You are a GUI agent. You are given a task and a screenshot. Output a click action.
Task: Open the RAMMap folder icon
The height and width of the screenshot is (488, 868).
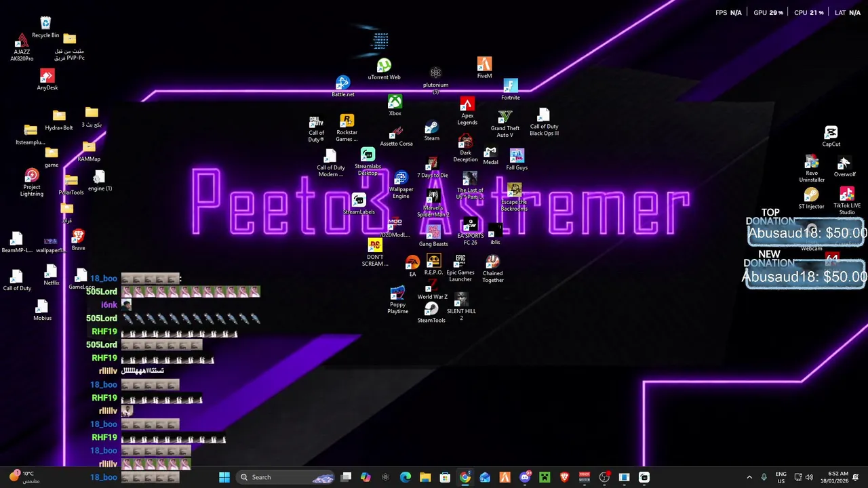89,151
